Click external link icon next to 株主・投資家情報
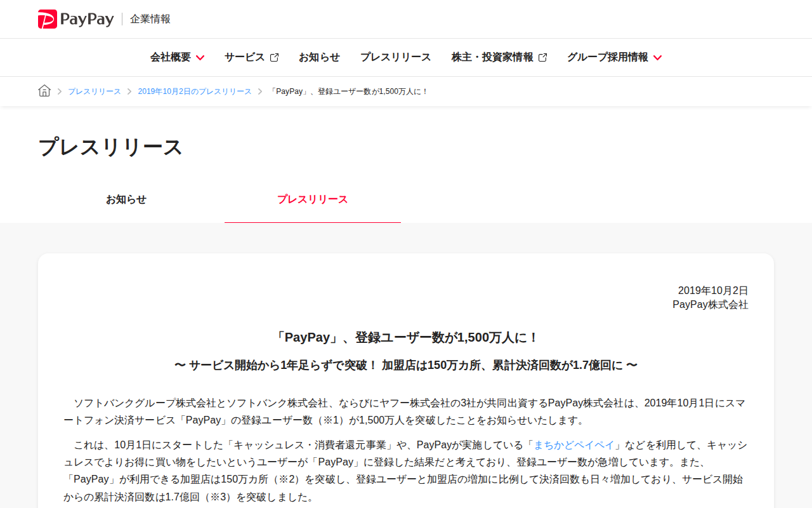 [542, 57]
